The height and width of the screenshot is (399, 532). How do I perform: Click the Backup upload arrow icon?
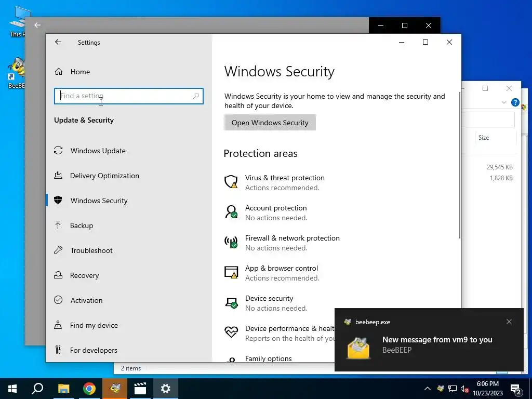point(58,225)
